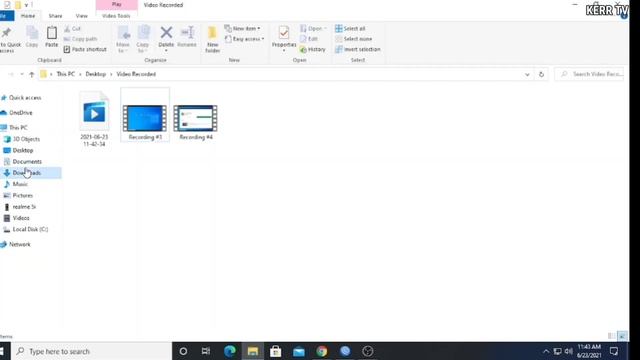Open Mail app from taskbar
Image resolution: width=640 pixels, height=360 pixels.
coord(298,351)
